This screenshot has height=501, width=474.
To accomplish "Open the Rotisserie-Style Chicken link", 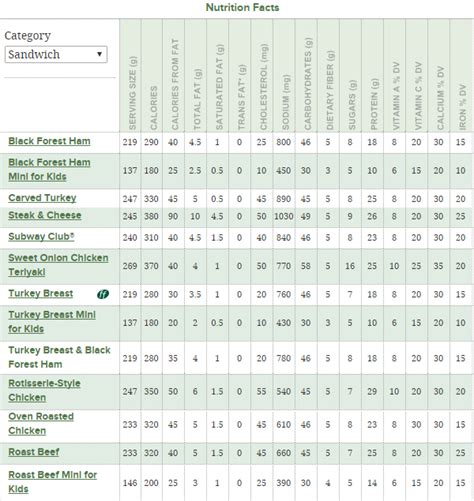I will pyautogui.click(x=44, y=390).
